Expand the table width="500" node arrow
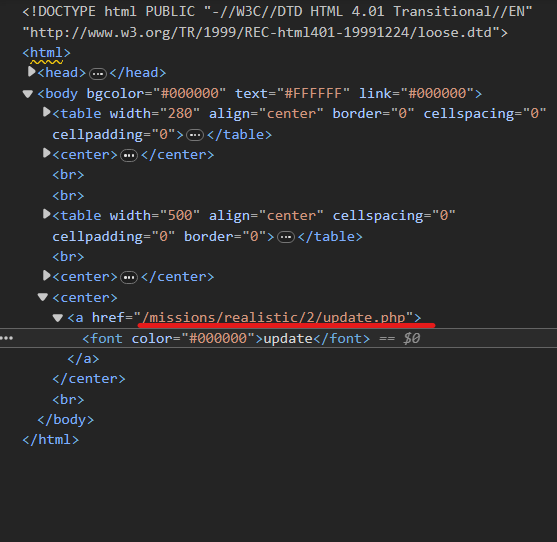Viewport: 557px width, 542px height. click(x=47, y=215)
